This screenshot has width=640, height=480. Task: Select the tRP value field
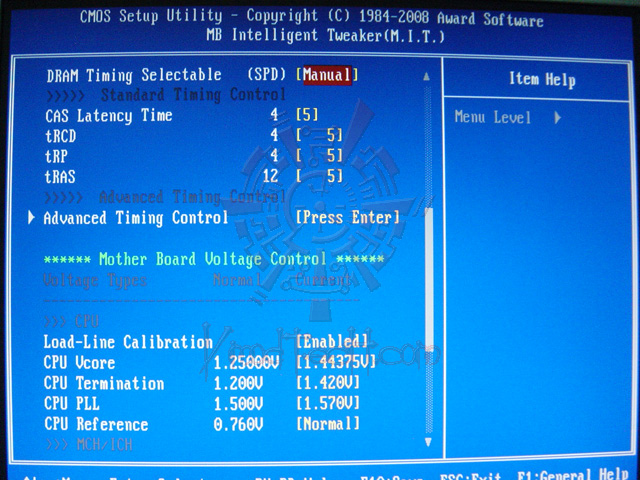pyautogui.click(x=320, y=156)
